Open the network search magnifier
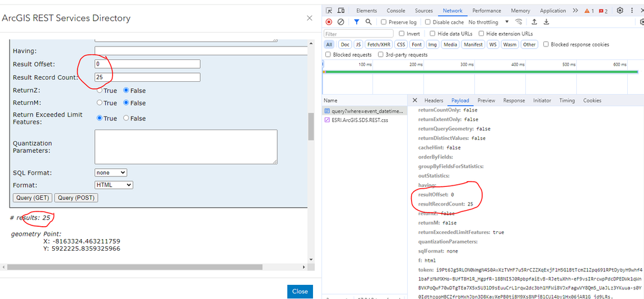644x299 pixels. point(368,22)
